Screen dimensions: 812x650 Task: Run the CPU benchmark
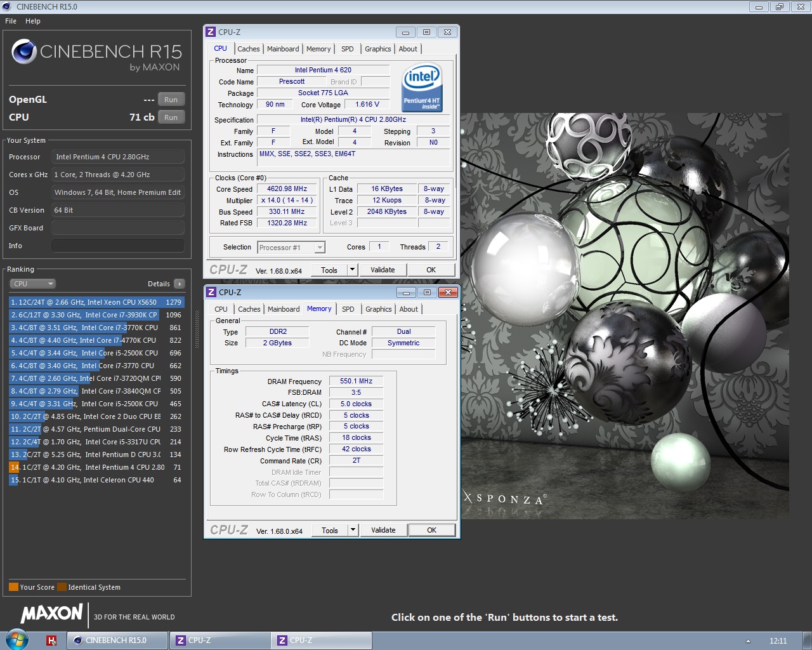click(x=171, y=117)
